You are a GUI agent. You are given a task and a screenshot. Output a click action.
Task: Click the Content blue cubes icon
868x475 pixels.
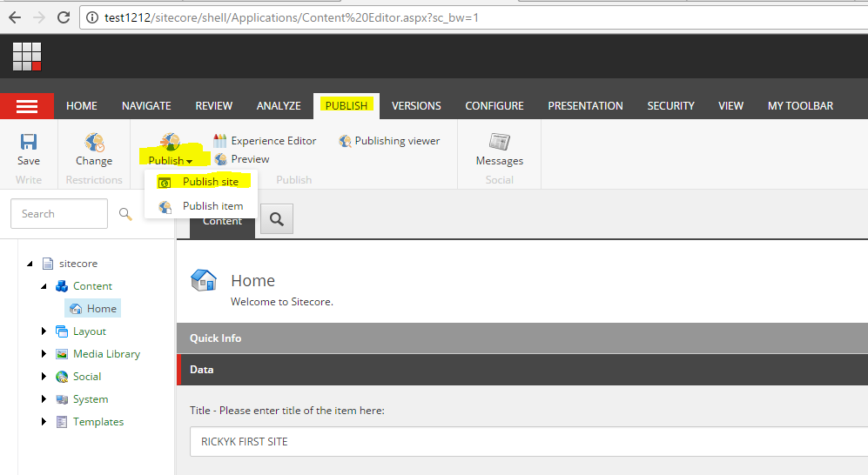pyautogui.click(x=62, y=286)
